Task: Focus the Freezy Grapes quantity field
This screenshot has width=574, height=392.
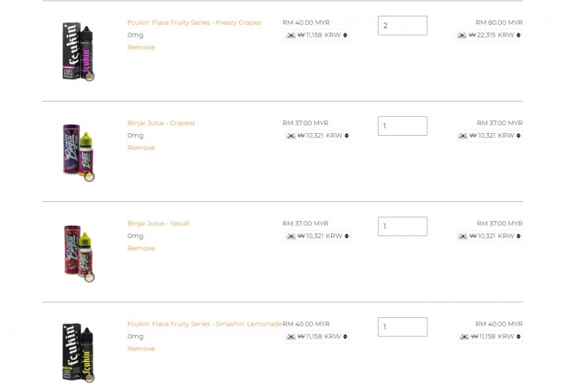Action: (402, 26)
